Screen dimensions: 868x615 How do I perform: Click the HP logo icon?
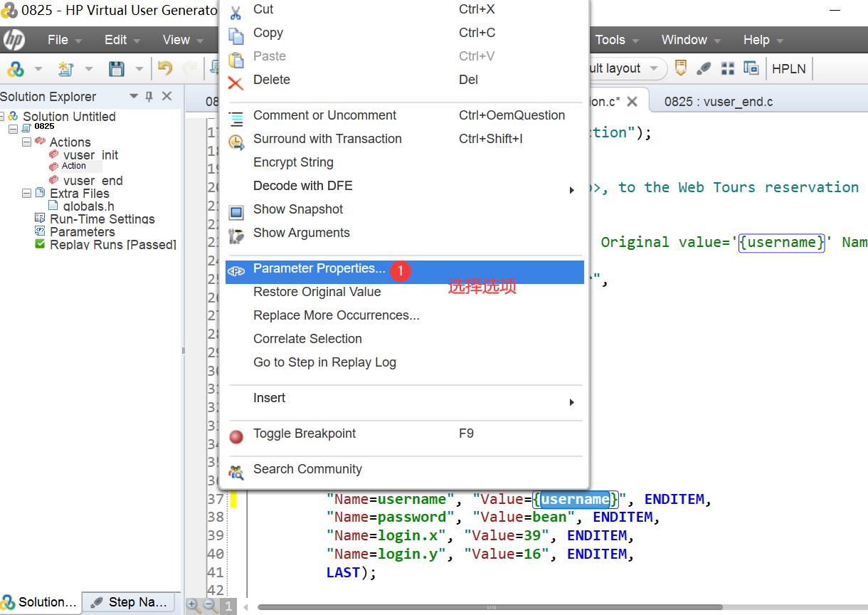coord(14,40)
